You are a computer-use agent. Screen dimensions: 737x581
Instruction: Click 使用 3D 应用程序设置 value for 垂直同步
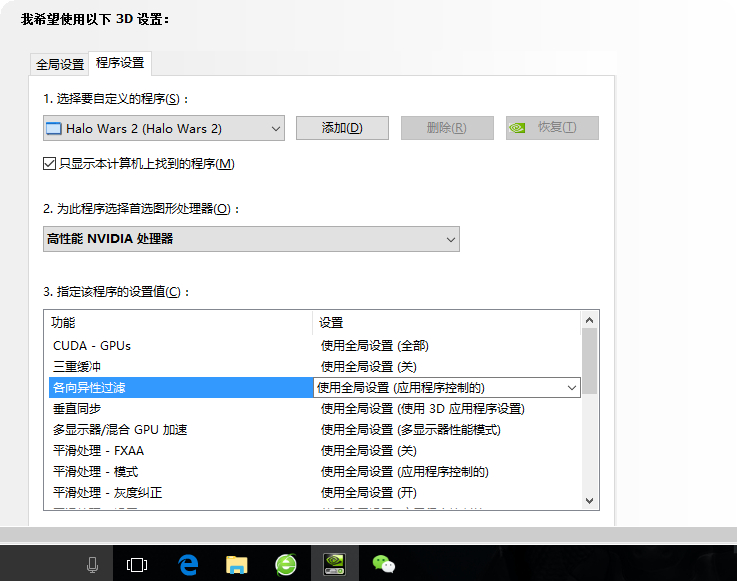click(423, 409)
